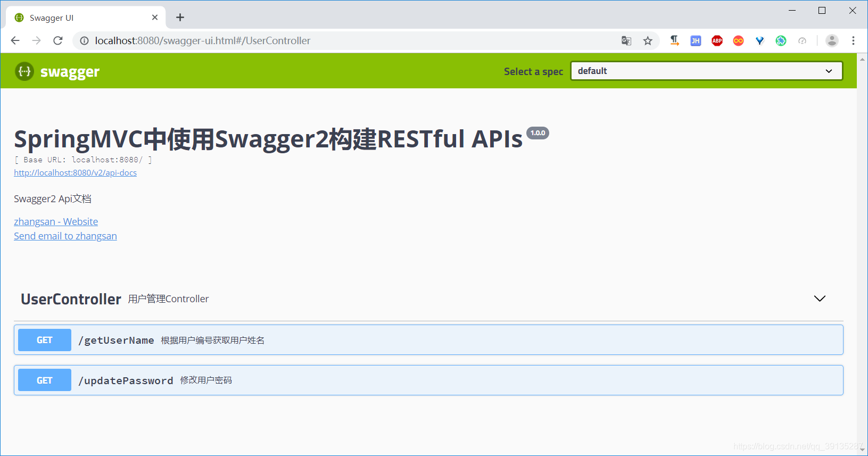The image size is (868, 456).
Task: Open a new browser tab
Action: [x=180, y=18]
